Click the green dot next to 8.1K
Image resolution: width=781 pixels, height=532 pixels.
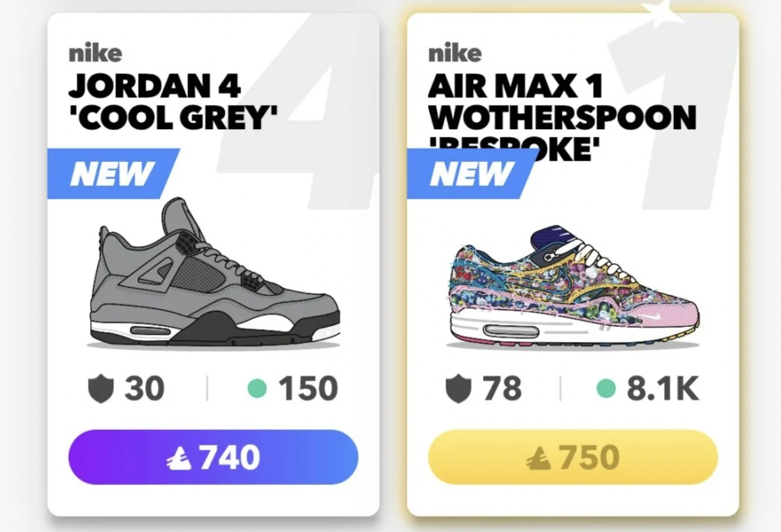coord(606,388)
